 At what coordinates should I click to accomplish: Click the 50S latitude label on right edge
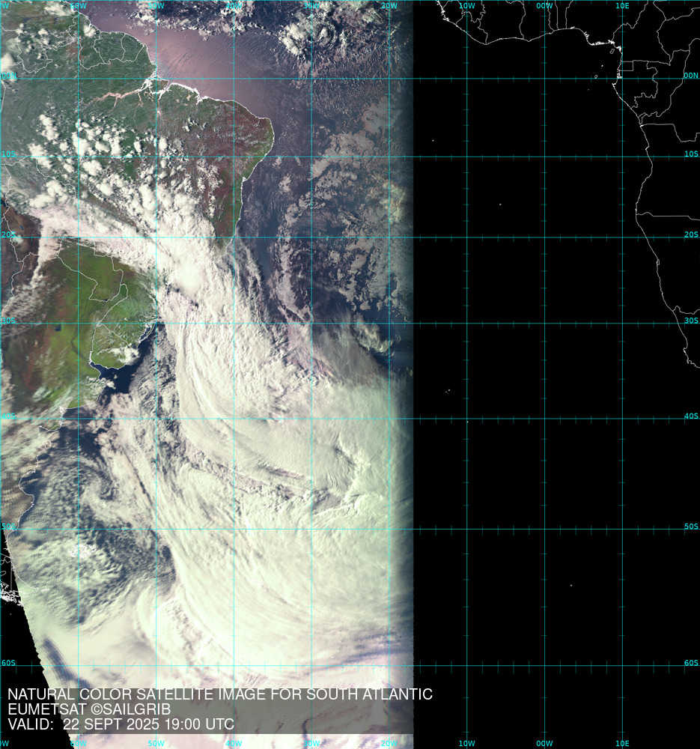tap(690, 527)
